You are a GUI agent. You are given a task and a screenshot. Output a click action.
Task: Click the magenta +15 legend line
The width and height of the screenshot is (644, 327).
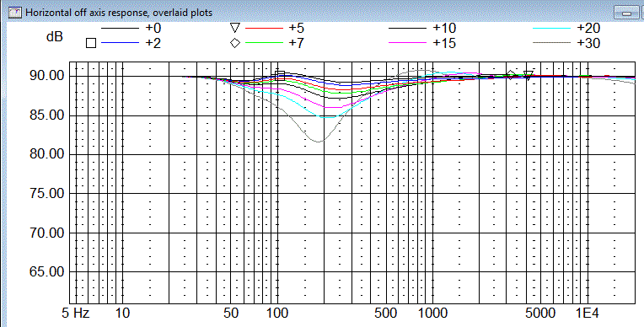(x=408, y=43)
